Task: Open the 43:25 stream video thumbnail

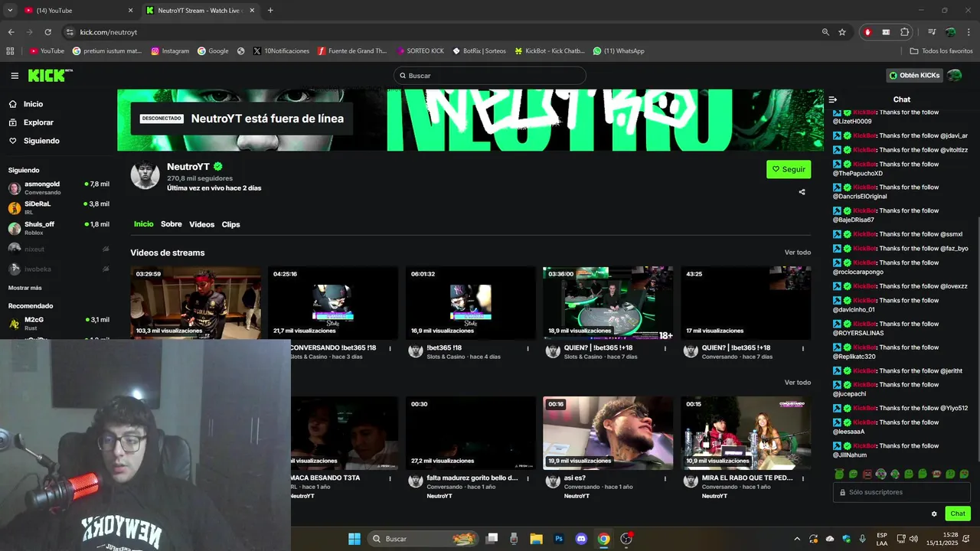Action: pos(746,303)
